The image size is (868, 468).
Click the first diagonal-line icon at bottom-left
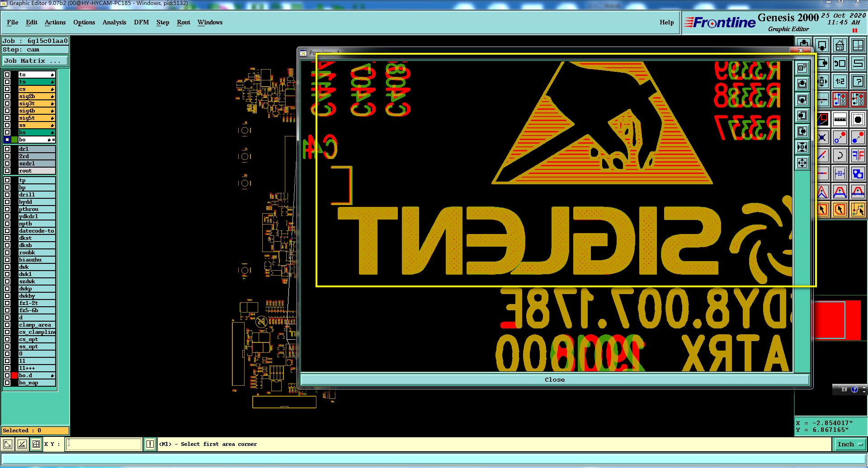pos(8,444)
